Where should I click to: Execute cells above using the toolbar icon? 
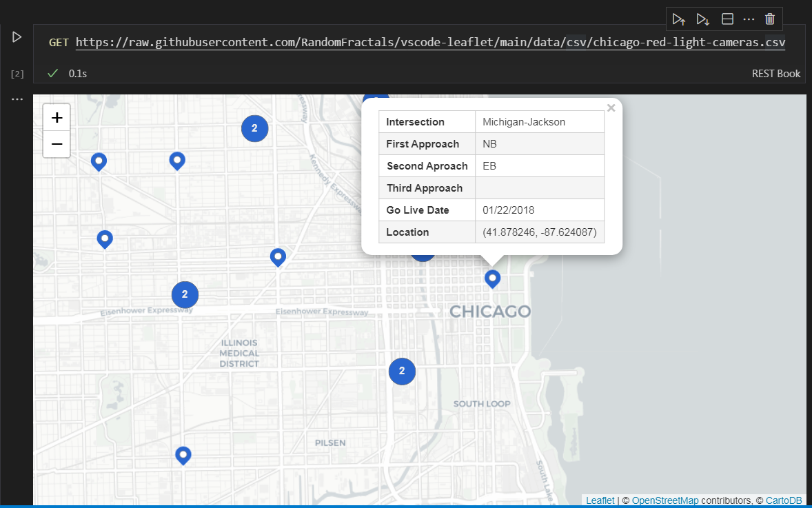coord(678,19)
